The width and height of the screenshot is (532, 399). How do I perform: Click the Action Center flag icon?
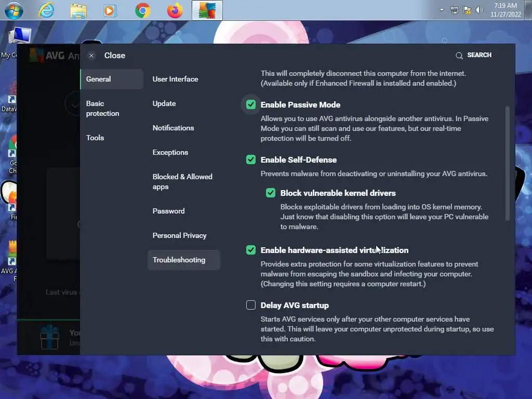pos(467,10)
